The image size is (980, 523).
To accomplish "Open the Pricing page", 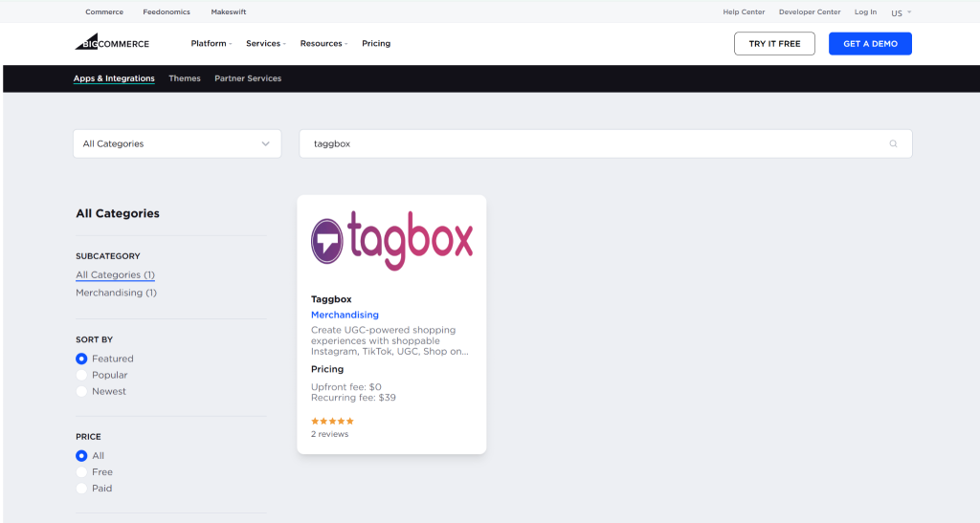I will coord(376,43).
